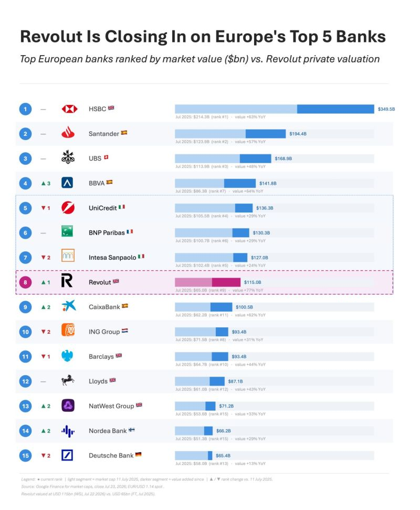Click the BNP Paribas green logo
This screenshot has height=510, width=420.
tap(67, 231)
